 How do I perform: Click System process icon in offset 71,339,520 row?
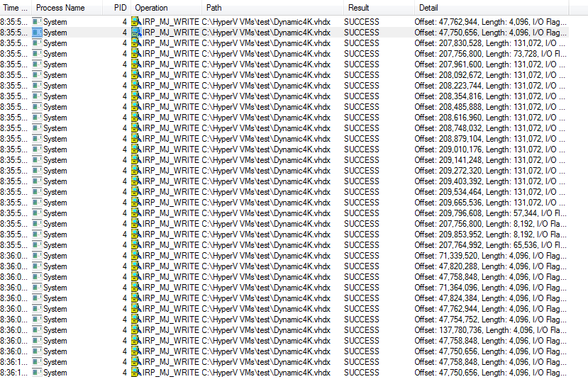38,256
